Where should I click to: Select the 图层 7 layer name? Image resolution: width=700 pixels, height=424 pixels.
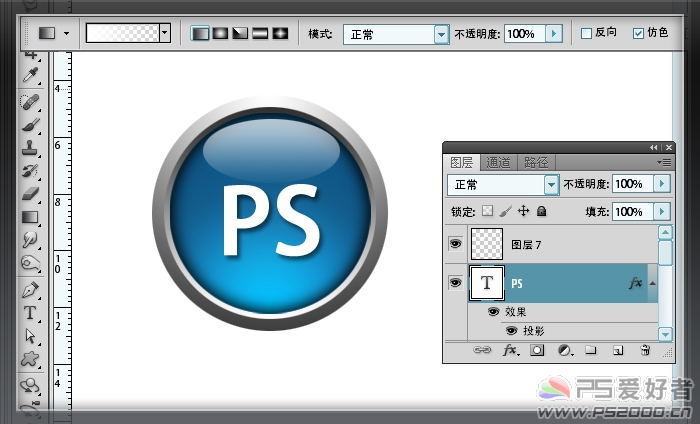coord(526,245)
